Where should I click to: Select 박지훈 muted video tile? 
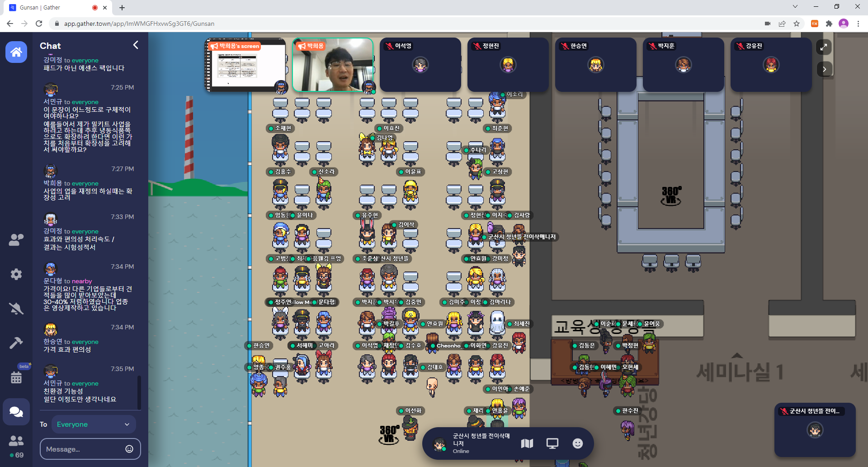coord(684,65)
